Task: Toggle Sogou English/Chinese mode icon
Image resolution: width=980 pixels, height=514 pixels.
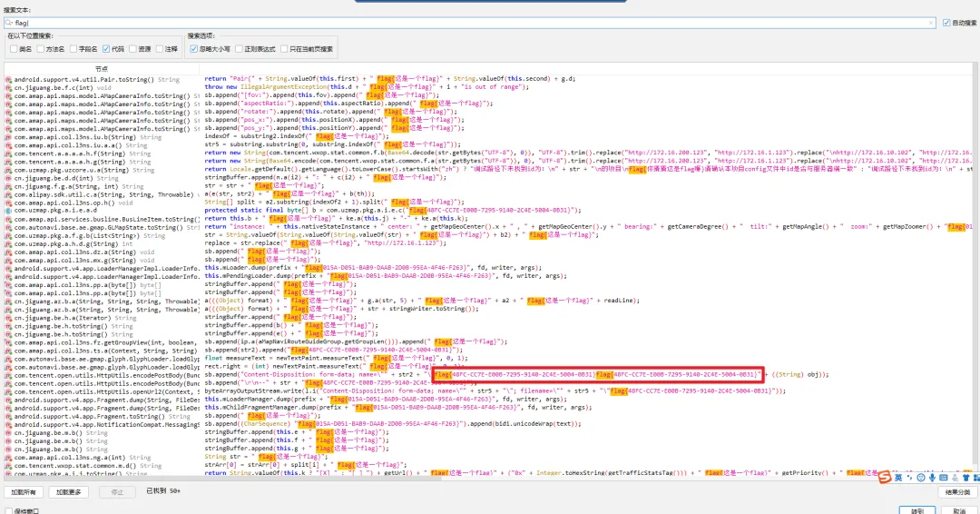Action: coord(898,478)
